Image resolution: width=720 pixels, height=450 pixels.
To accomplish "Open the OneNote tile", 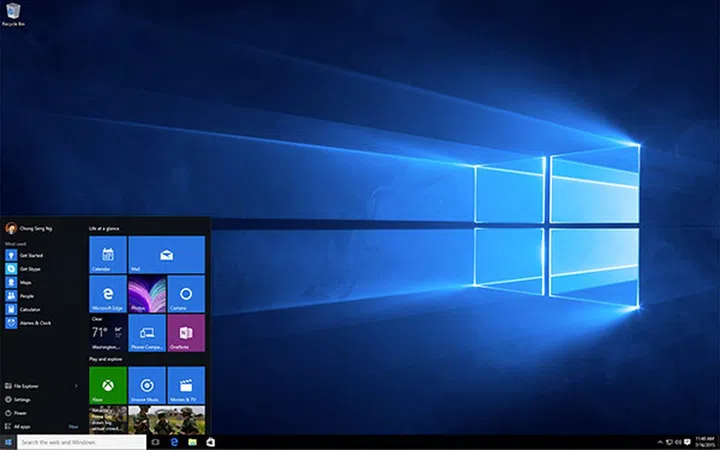I will [186, 333].
